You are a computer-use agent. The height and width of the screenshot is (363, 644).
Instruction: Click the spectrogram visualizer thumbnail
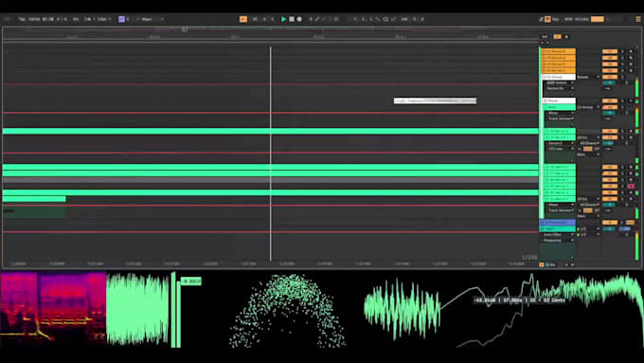[x=53, y=309]
